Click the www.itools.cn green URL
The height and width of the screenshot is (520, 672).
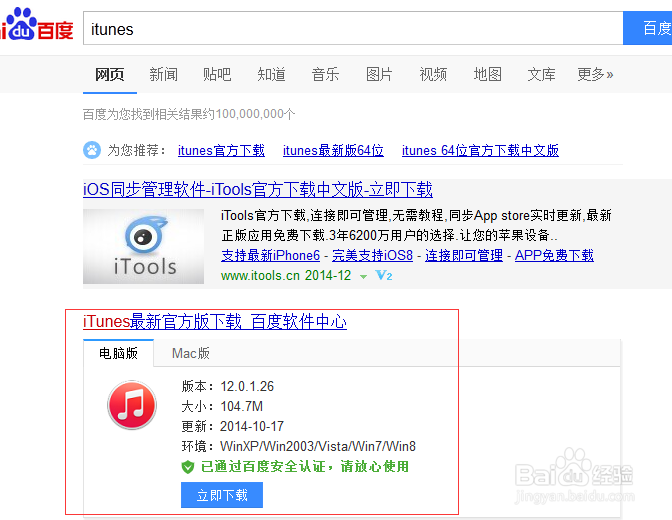[x=260, y=275]
